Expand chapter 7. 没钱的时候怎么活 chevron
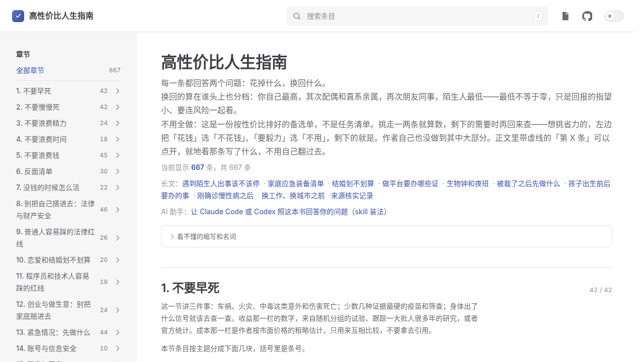 click(x=117, y=188)
